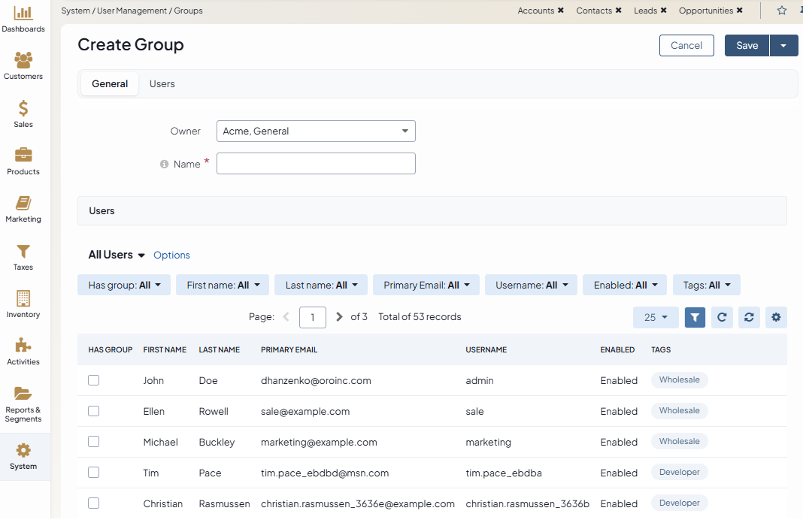Open the Dashboards sidebar icon
This screenshot has height=532, width=803.
[23, 14]
